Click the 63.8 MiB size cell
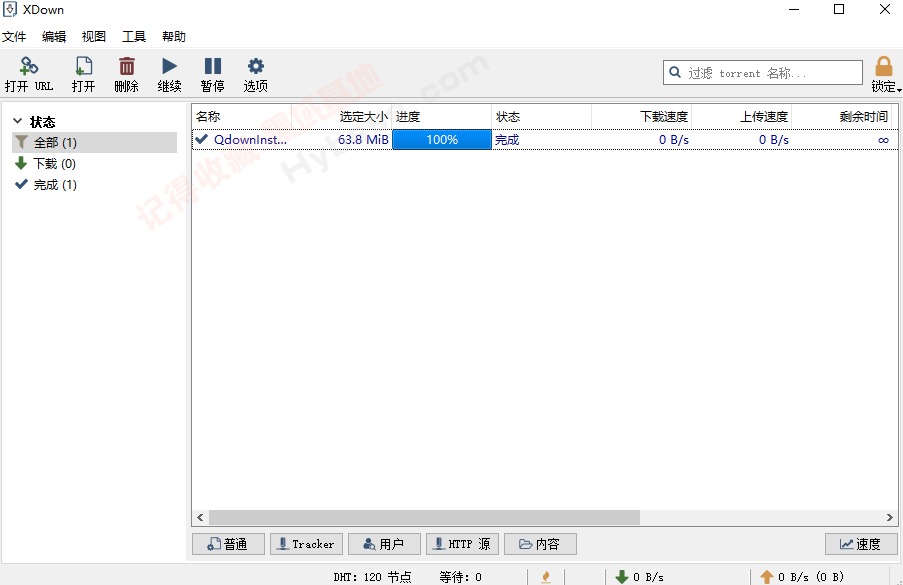Screen dimensions: 903x585 pyautogui.click(x=363, y=140)
